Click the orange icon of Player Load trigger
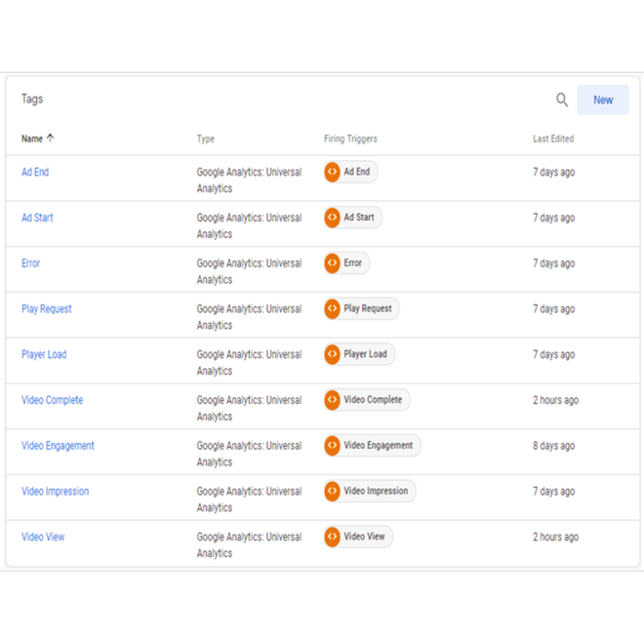The image size is (644, 644). pos(333,354)
